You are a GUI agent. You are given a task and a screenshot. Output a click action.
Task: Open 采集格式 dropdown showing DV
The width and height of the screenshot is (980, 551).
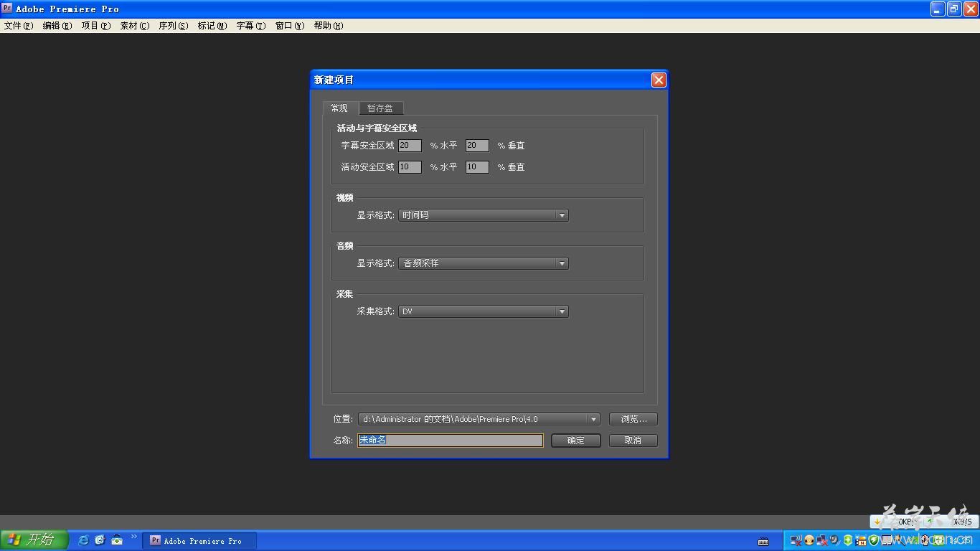(484, 311)
